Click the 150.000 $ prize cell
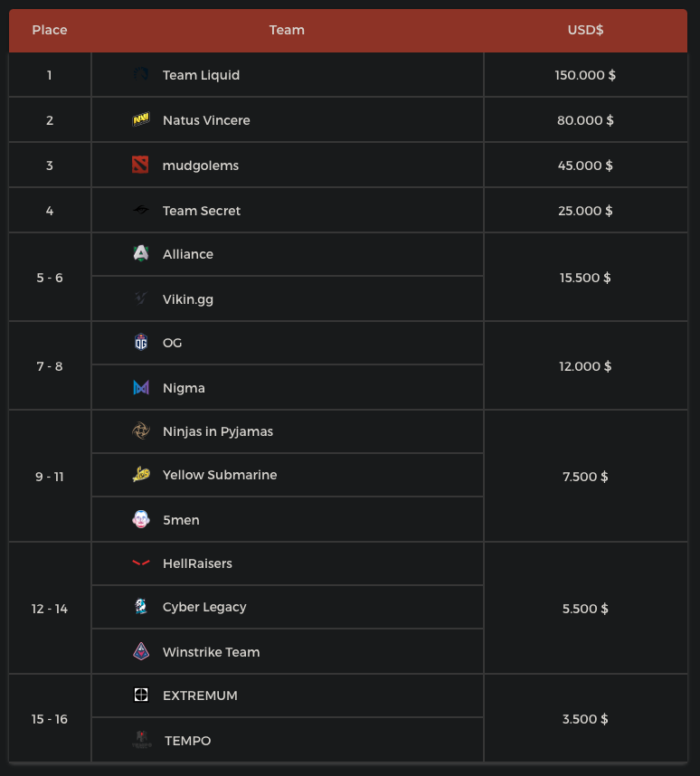The height and width of the screenshot is (776, 700). (x=585, y=75)
